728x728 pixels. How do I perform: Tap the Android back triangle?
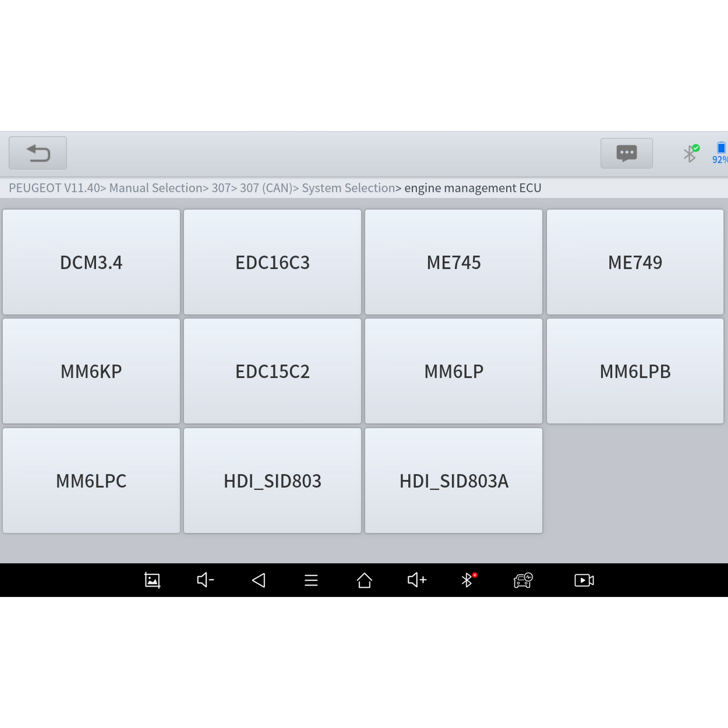pos(259,580)
